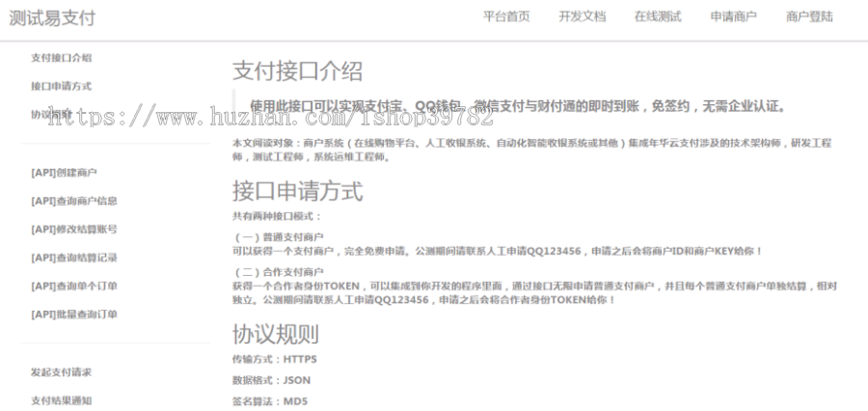The height and width of the screenshot is (411, 868).
Task: Click the 支付接口介绍 main heading
Action: pos(297,70)
